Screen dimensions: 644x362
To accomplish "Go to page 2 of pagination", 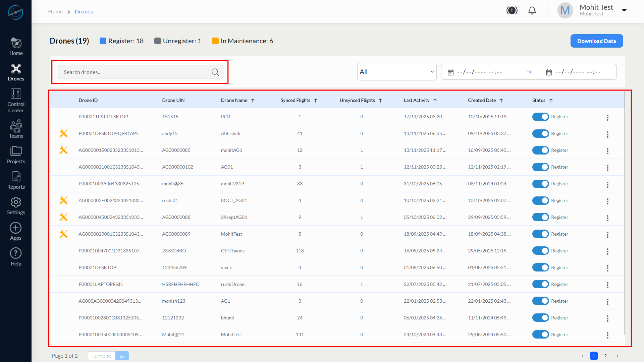I will tap(605, 356).
